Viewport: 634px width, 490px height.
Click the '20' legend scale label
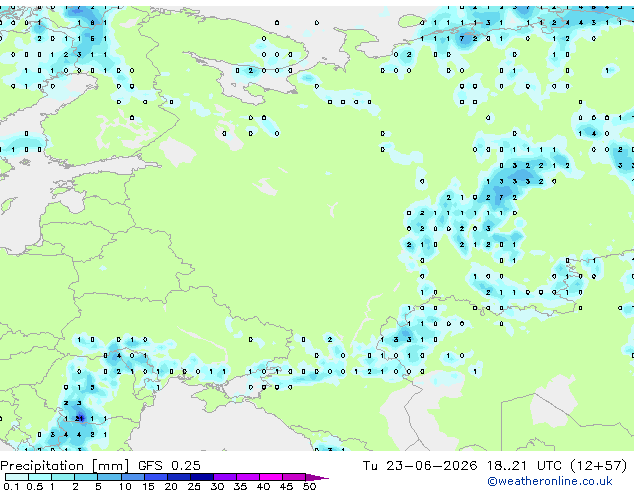pos(171,486)
